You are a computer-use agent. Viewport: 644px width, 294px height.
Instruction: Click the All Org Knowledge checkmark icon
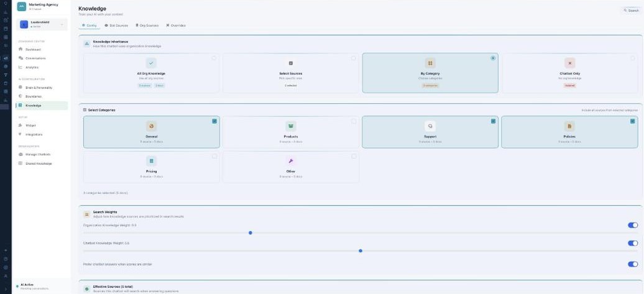(x=151, y=63)
